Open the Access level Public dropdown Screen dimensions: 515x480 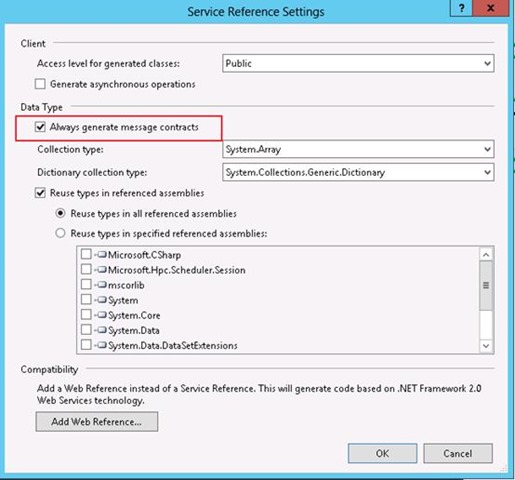358,63
